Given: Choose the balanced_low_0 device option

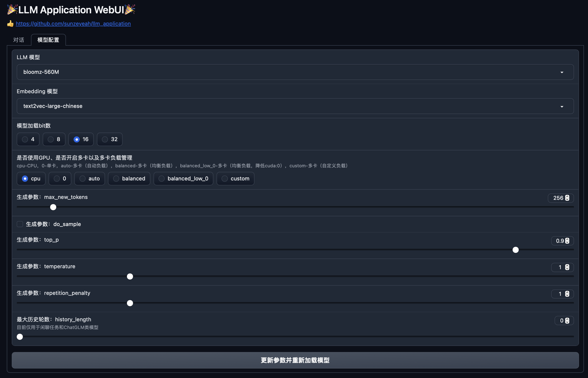Looking at the screenshot, I should coord(161,179).
